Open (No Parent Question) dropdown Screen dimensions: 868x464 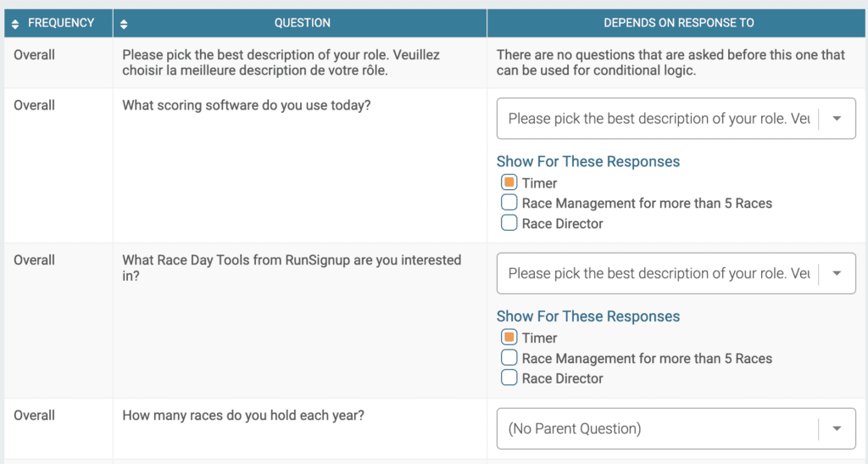[676, 428]
